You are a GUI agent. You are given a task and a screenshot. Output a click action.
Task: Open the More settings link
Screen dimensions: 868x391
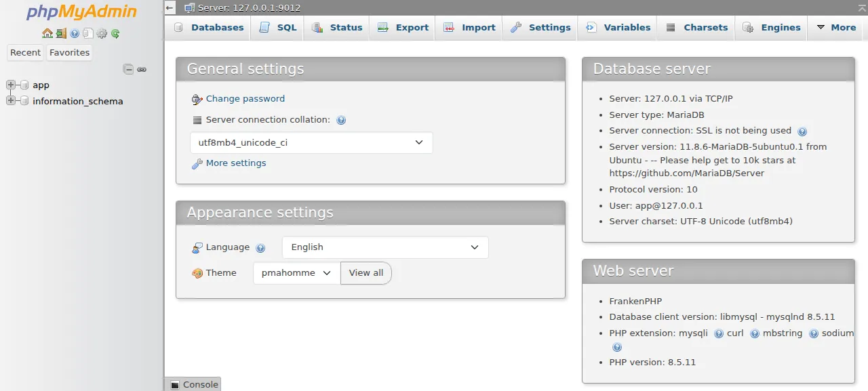click(236, 163)
